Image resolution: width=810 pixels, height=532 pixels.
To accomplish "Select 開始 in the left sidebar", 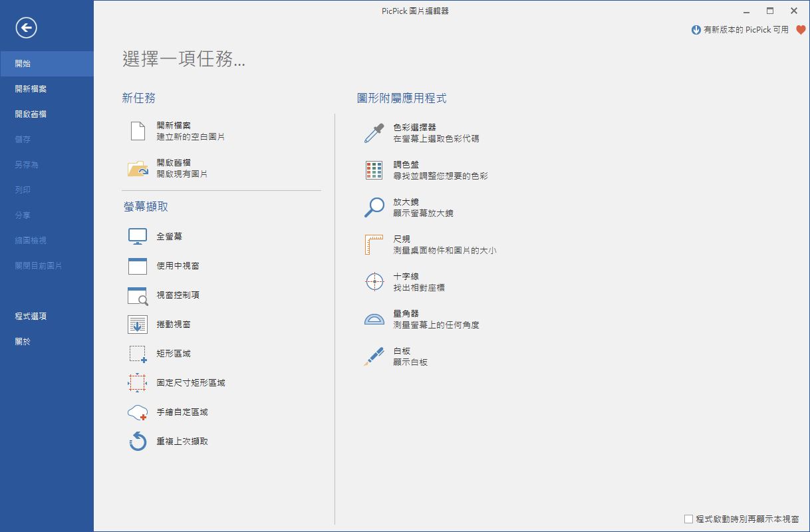I will click(x=47, y=64).
